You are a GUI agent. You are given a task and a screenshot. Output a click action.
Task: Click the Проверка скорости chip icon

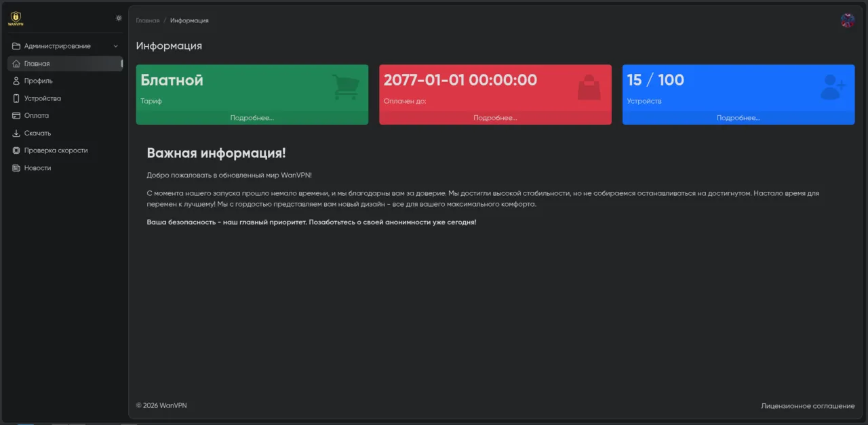click(16, 150)
